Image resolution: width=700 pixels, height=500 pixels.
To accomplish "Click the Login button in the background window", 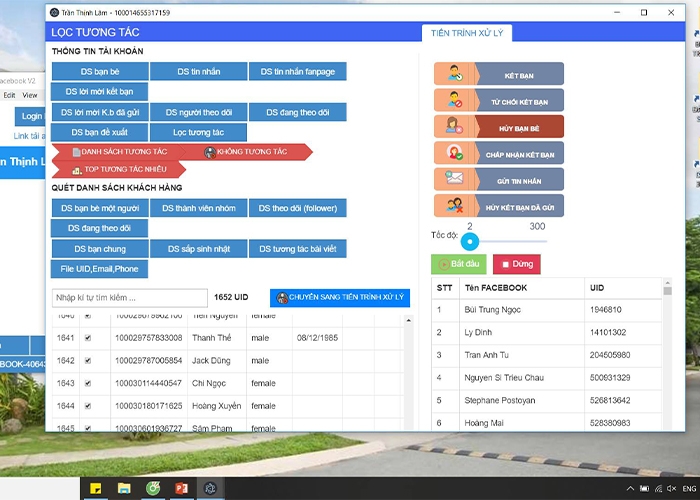I will (x=30, y=117).
